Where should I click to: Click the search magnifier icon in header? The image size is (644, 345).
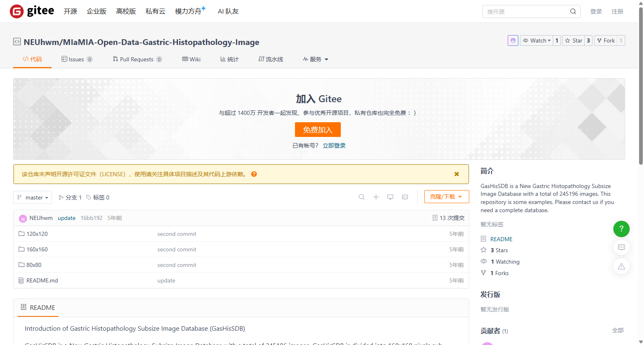pos(573,11)
